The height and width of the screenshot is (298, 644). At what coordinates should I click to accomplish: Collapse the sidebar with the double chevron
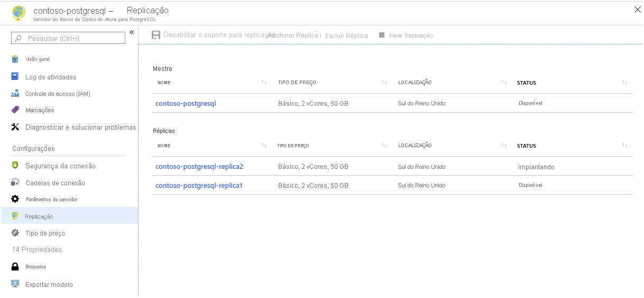point(132,32)
